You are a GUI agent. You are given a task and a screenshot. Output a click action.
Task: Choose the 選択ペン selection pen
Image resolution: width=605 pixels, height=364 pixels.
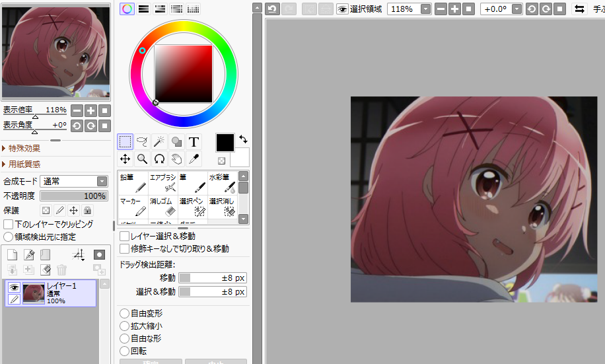pos(193,207)
